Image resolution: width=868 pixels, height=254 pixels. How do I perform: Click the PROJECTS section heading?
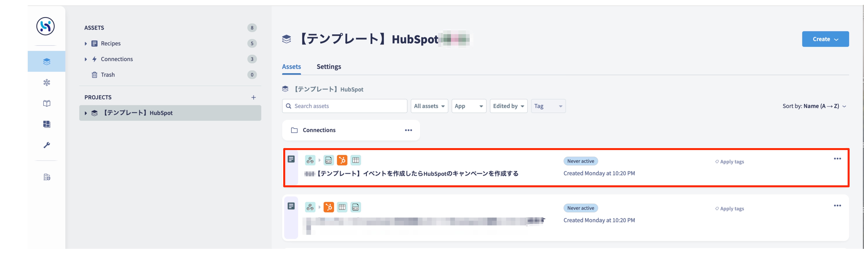coord(98,97)
